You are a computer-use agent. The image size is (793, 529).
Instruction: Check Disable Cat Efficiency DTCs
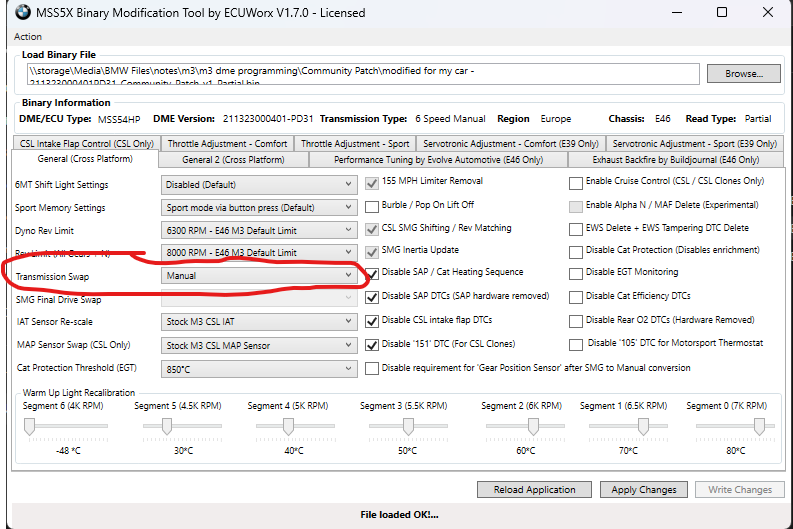click(576, 297)
